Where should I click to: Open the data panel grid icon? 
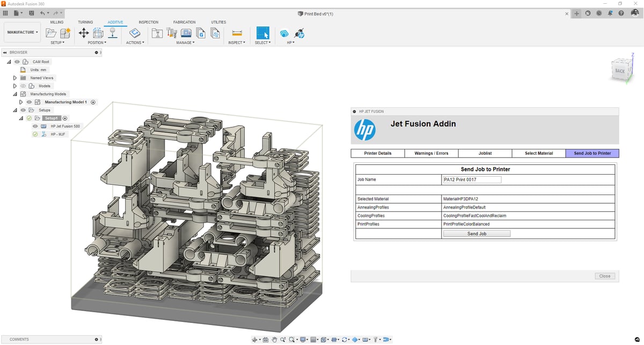tap(5, 13)
